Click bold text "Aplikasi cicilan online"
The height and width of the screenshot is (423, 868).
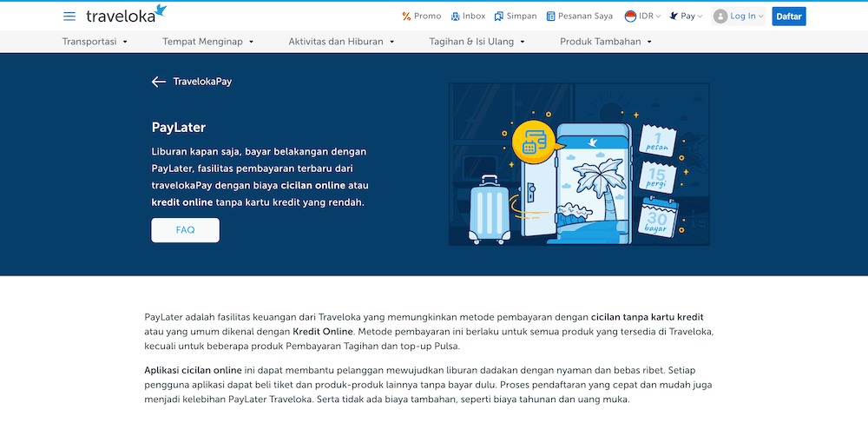(x=194, y=370)
